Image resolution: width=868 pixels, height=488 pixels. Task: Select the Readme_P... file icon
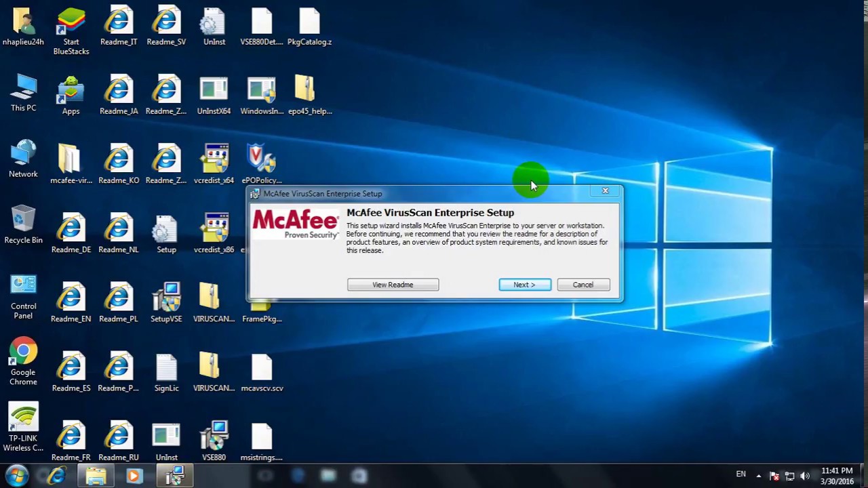tap(119, 367)
